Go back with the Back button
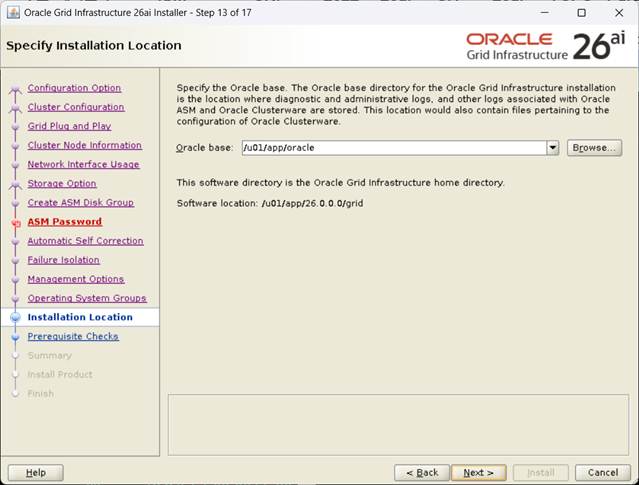 (x=422, y=473)
